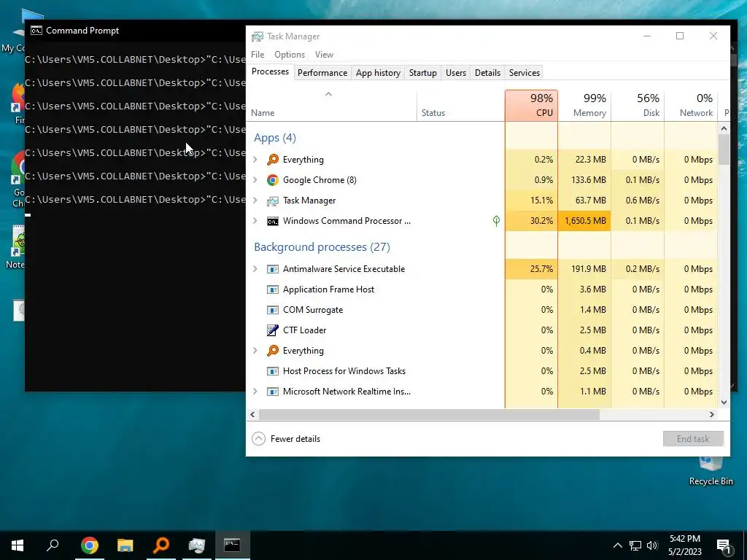Click the green leaf status icon
The image size is (747, 560).
(x=496, y=220)
